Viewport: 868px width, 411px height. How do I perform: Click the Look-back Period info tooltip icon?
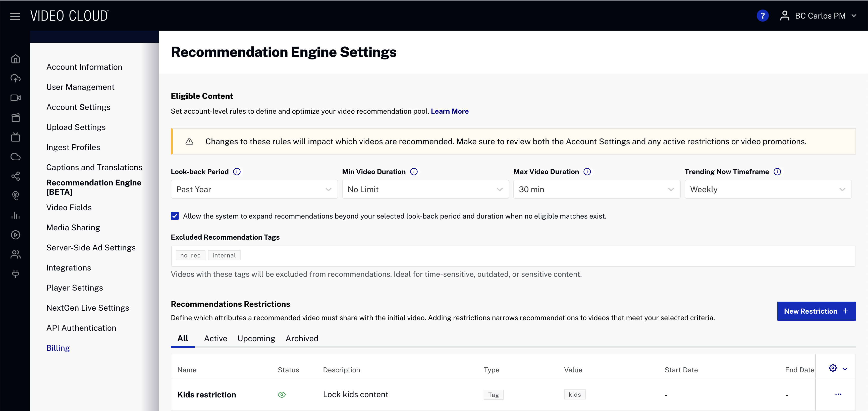(237, 171)
